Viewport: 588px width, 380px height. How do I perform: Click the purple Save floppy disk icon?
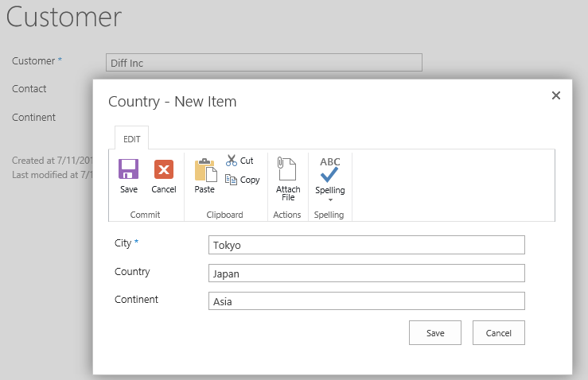129,169
